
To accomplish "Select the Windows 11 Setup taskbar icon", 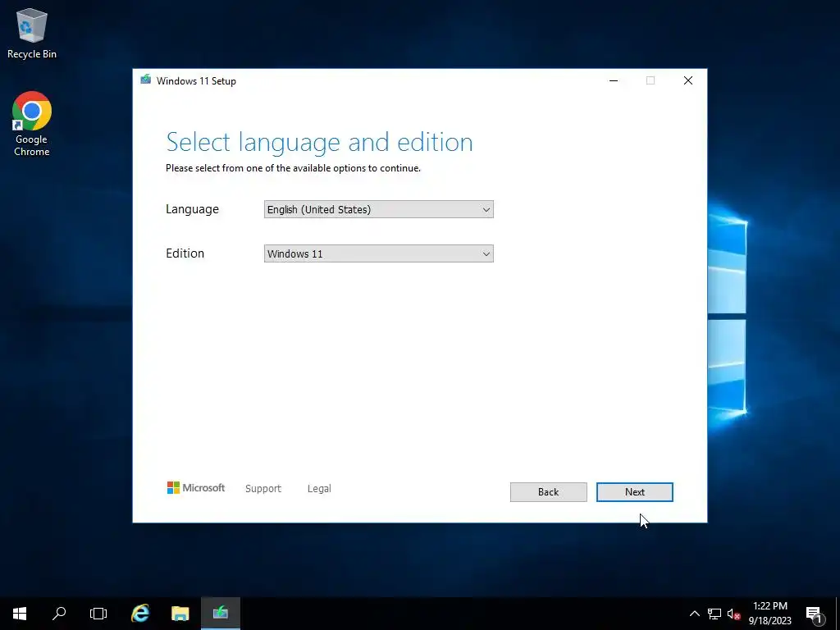I will [x=220, y=614].
